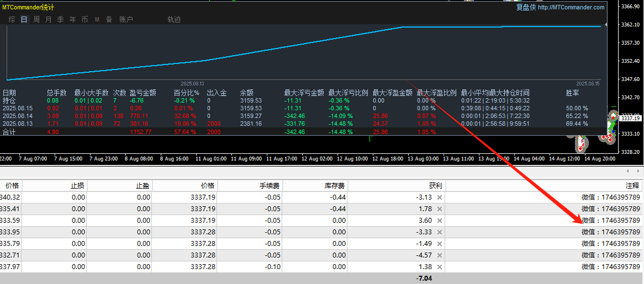Switch to the 季 quarterly tab
The height and width of the screenshot is (284, 644).
[x=61, y=19]
